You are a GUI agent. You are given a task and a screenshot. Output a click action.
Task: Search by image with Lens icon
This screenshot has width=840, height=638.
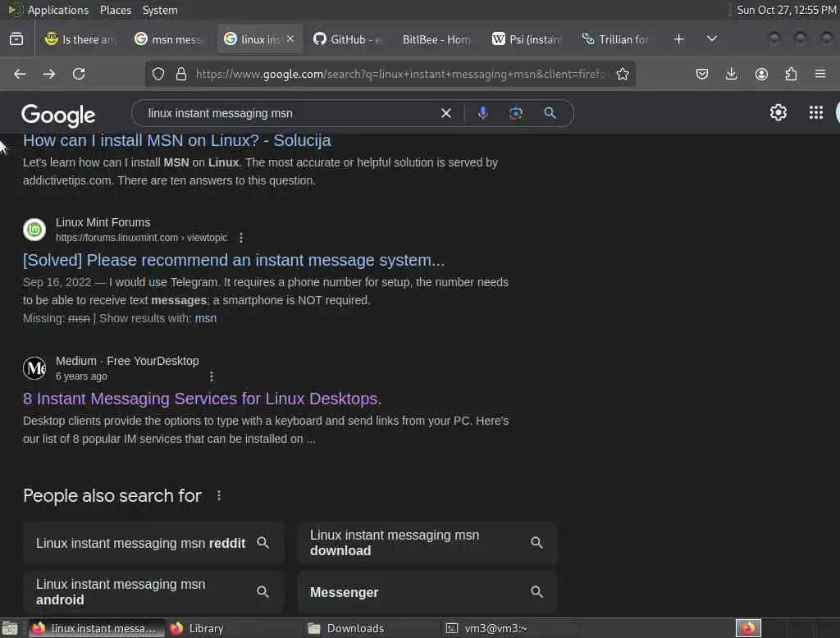coord(515,113)
